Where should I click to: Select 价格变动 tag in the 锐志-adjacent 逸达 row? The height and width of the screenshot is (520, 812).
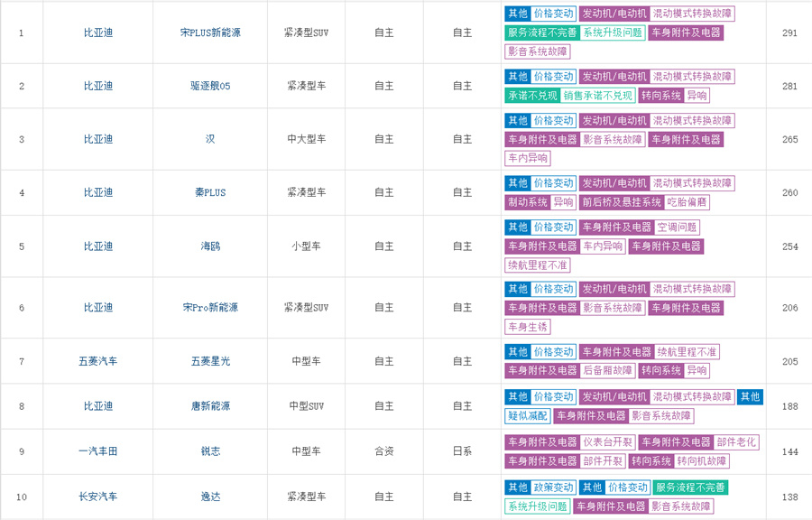(x=628, y=487)
